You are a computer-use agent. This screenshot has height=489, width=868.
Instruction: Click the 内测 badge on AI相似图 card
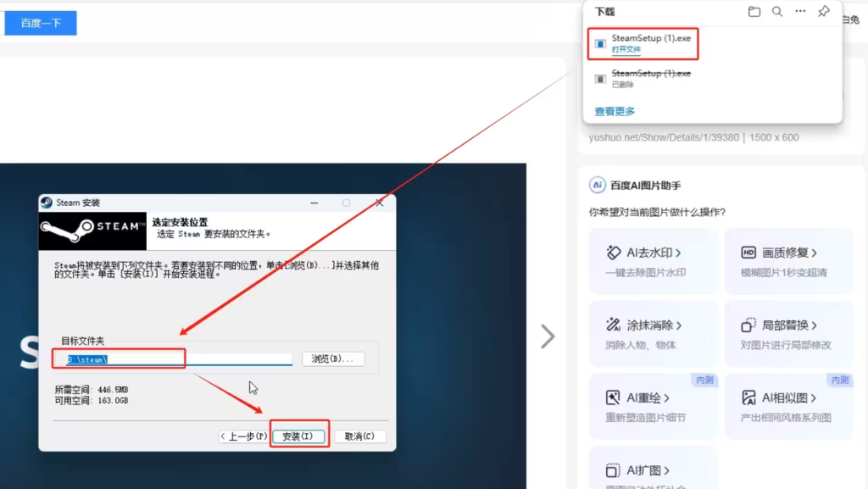pos(840,380)
